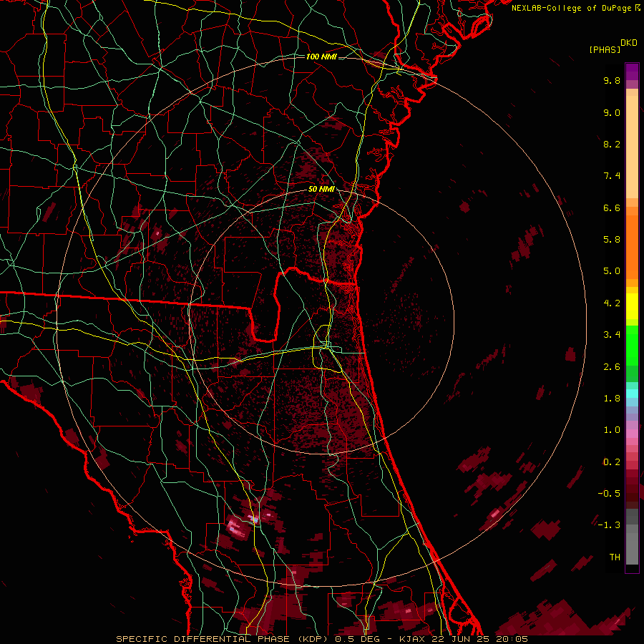Select the cyan color bar segment
The height and width of the screenshot is (644, 644).
point(632,394)
